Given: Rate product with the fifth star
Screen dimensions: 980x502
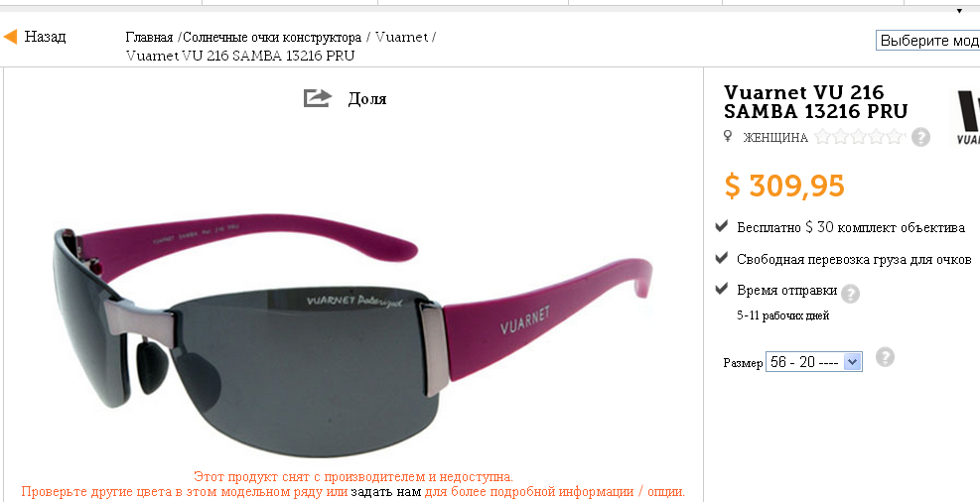Looking at the screenshot, I should click(x=896, y=136).
